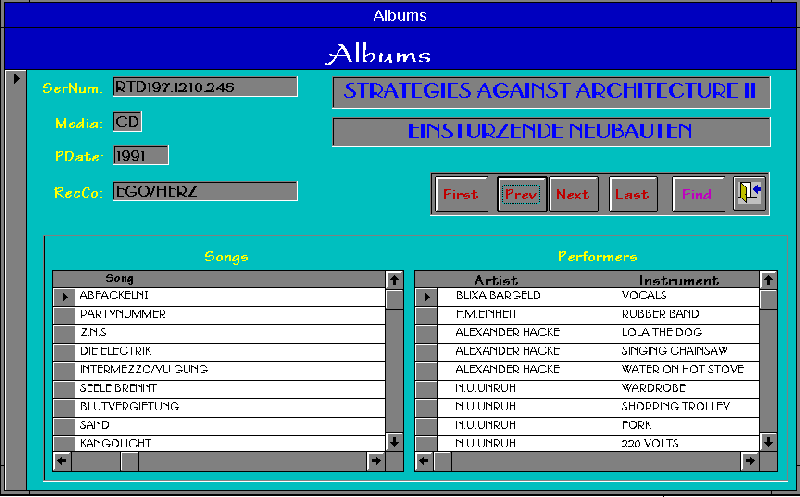Jump to the Last record
800x497 pixels.
tap(632, 194)
